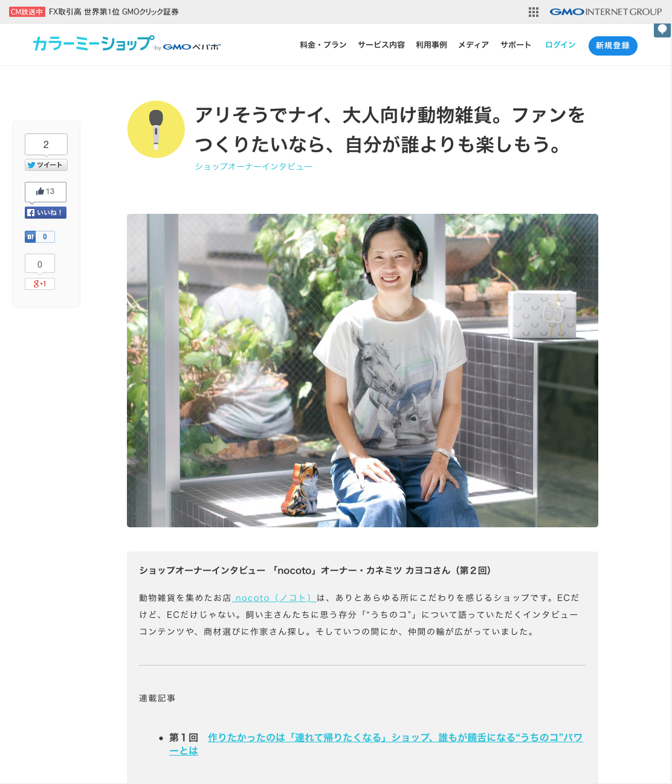This screenshot has height=784, width=672.
Task: Click the interview photo of the owner
Action: point(363,370)
